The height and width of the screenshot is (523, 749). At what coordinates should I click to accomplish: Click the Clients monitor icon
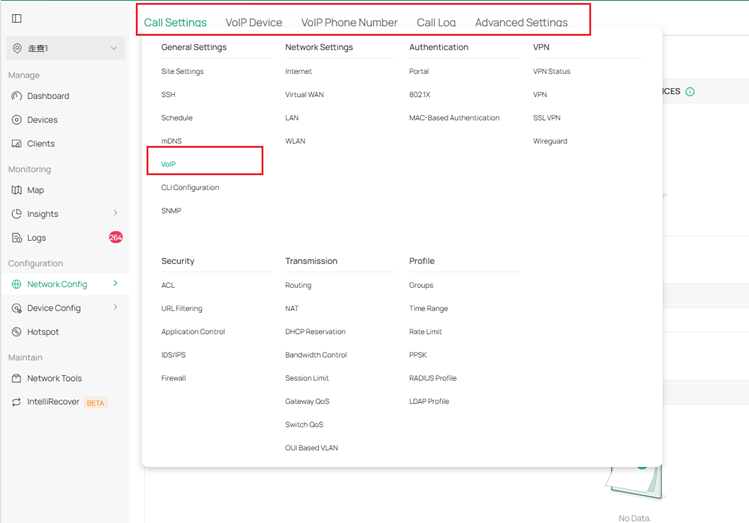pos(17,144)
